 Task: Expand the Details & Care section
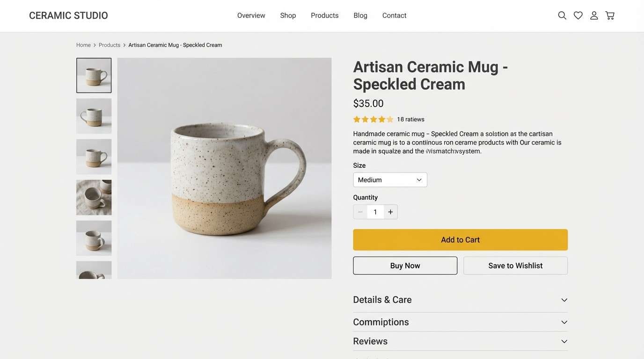coord(460,300)
